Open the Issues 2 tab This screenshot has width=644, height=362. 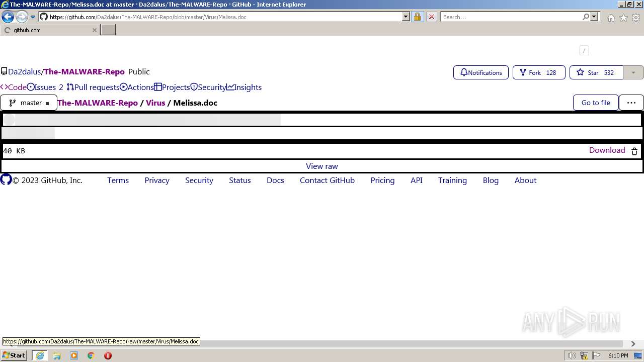45,87
